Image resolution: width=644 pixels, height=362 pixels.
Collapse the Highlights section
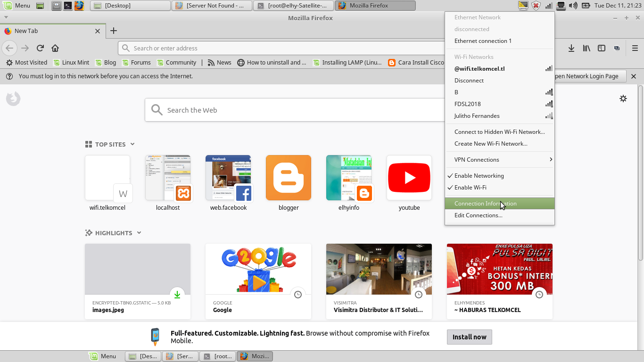pyautogui.click(x=139, y=233)
